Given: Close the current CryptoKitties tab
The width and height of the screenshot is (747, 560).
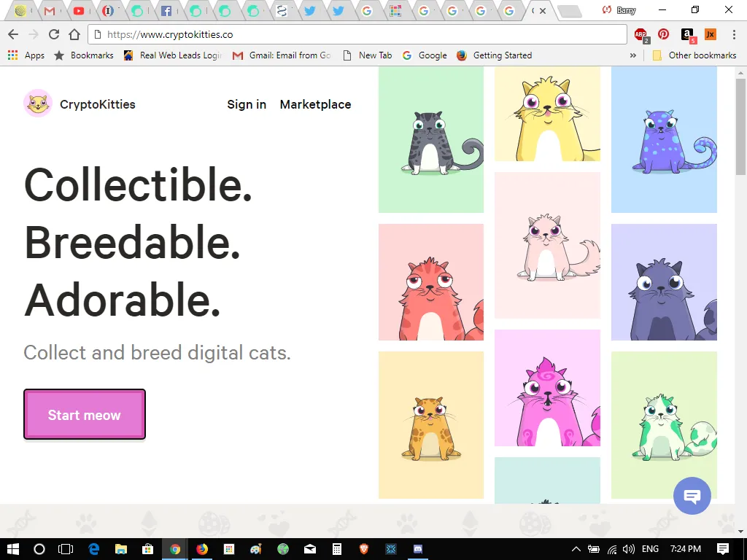Looking at the screenshot, I should tap(542, 10).
